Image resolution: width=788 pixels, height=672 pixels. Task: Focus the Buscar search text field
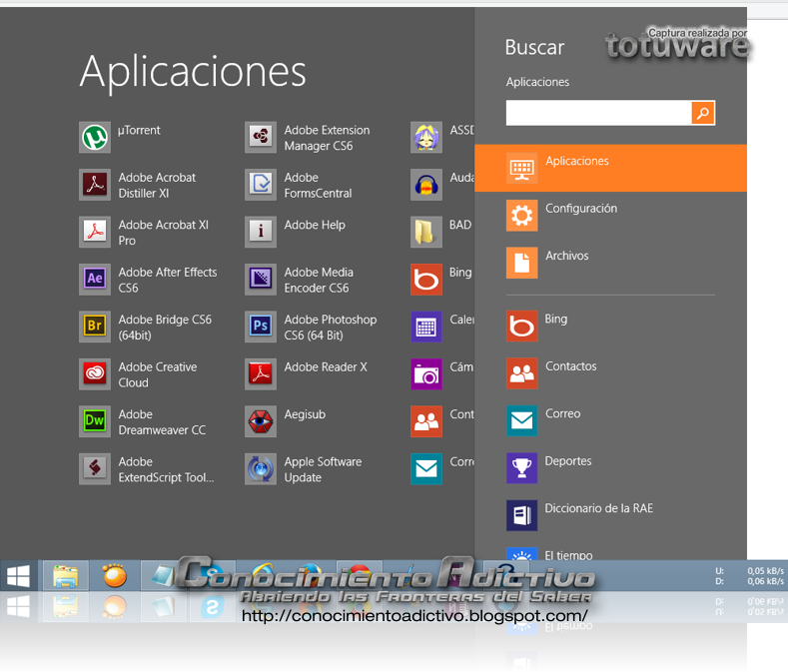598,113
